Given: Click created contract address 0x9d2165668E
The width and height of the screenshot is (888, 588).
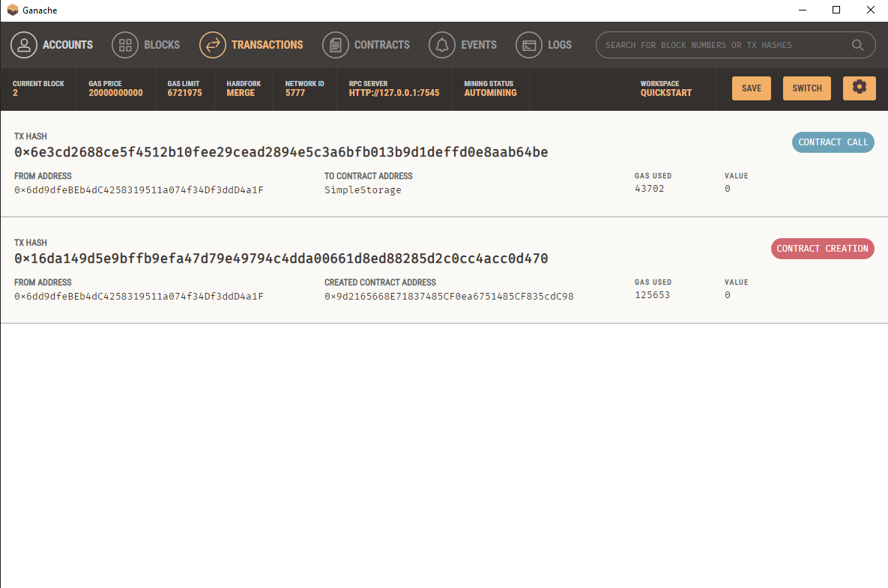Looking at the screenshot, I should tap(449, 297).
